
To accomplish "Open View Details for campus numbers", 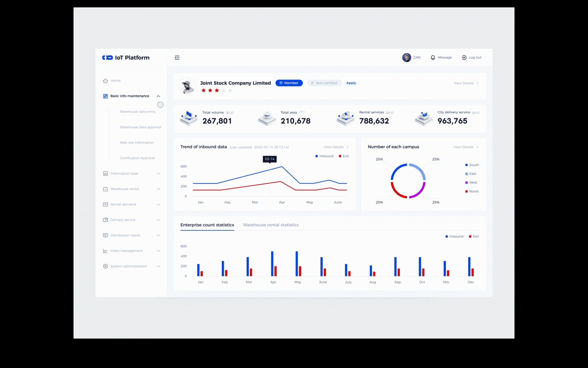I will (466, 147).
